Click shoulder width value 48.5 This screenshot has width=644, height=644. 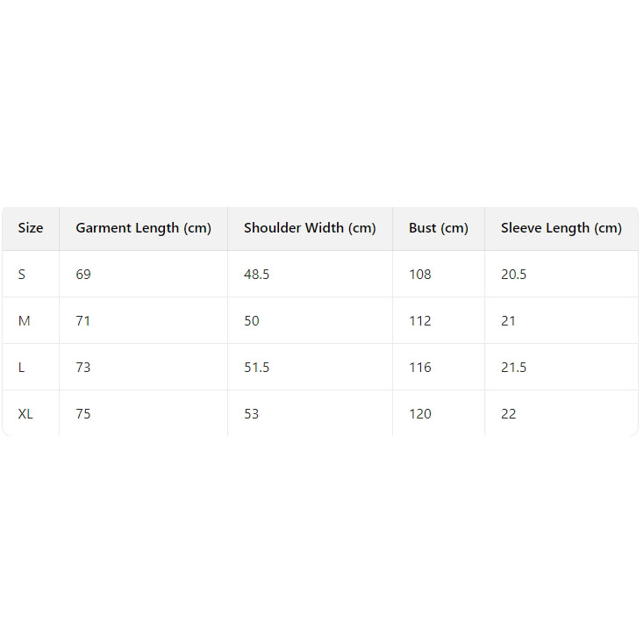pos(256,275)
